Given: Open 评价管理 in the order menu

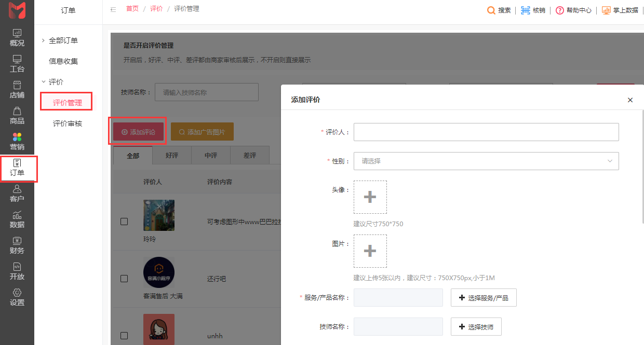Looking at the screenshot, I should pyautogui.click(x=68, y=103).
